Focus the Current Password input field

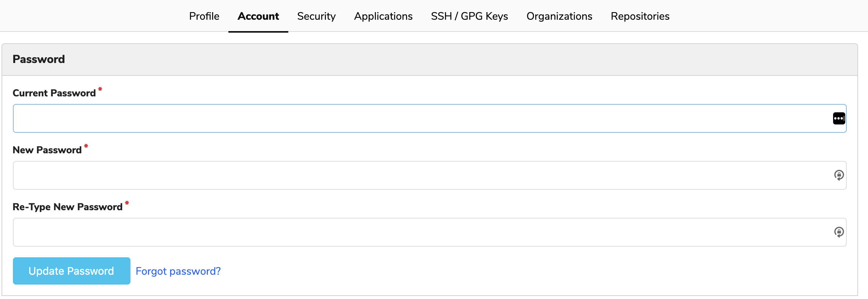click(x=429, y=118)
